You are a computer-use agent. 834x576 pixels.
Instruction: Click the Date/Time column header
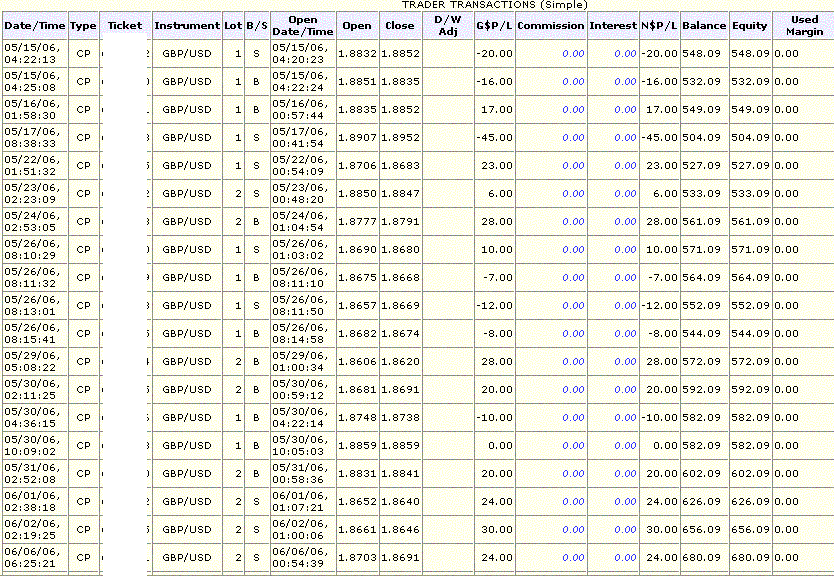35,25
